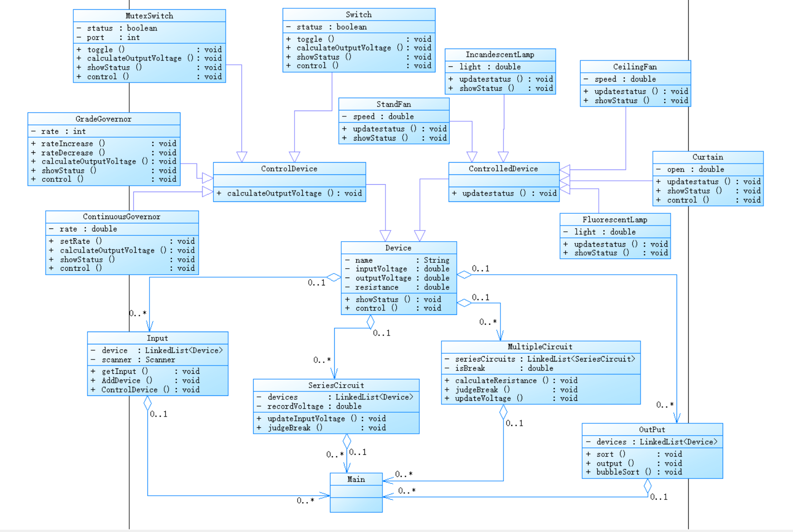Select the GradeGovernor class title
Screen dimensions: 793x532
pyautogui.click(x=103, y=119)
